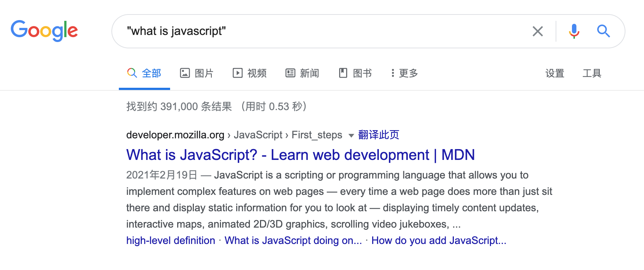
Task: Open the 更多 (More) menu
Action: (x=404, y=73)
